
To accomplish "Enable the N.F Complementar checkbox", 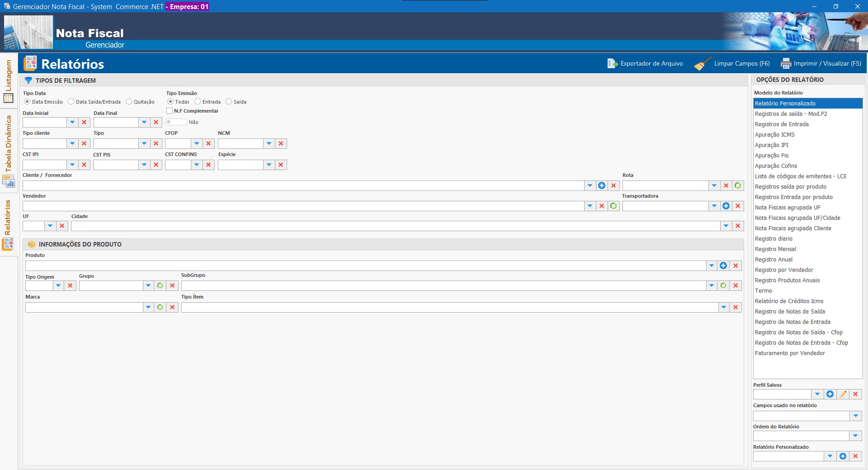I will (170, 111).
